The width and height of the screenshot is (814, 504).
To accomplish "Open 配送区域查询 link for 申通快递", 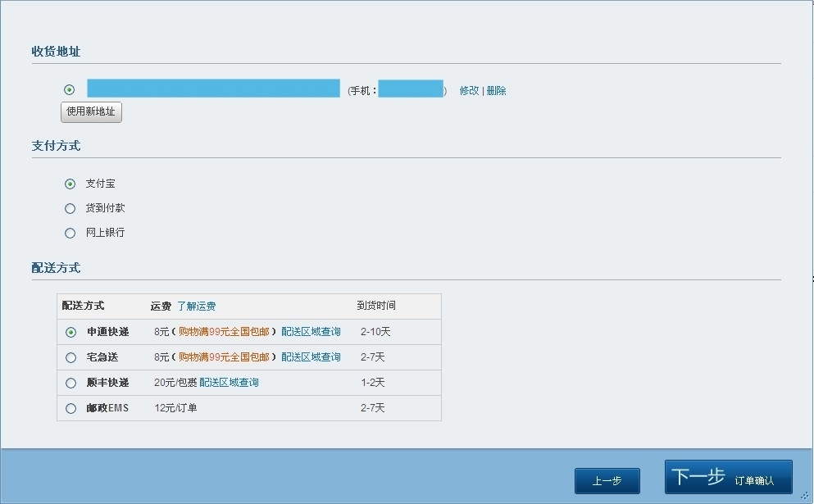I will [311, 333].
